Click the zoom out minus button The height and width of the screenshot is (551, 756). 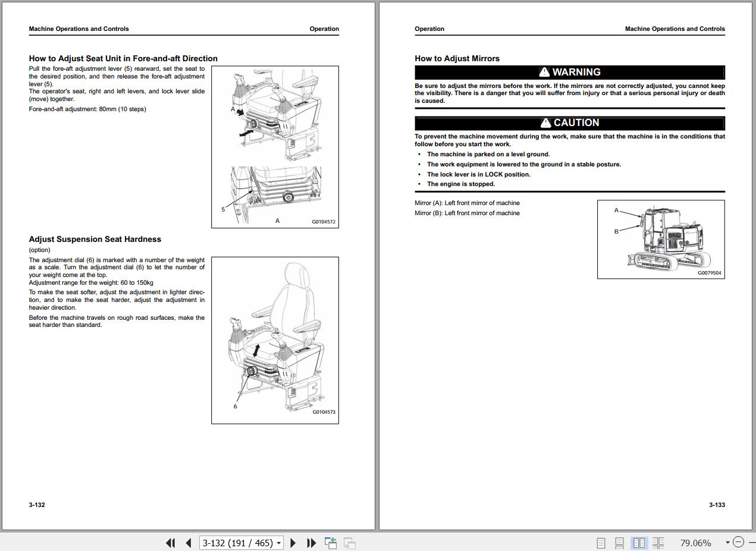pos(739,542)
